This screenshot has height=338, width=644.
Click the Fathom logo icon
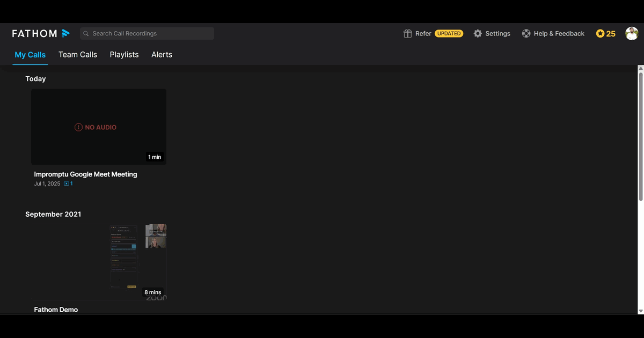point(65,33)
